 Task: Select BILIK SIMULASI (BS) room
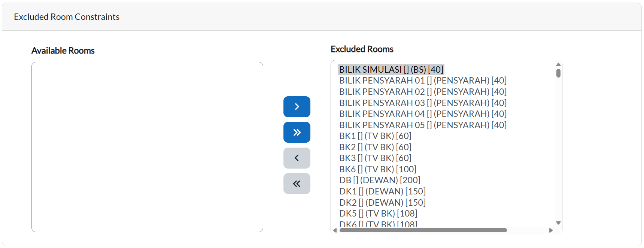pos(391,70)
